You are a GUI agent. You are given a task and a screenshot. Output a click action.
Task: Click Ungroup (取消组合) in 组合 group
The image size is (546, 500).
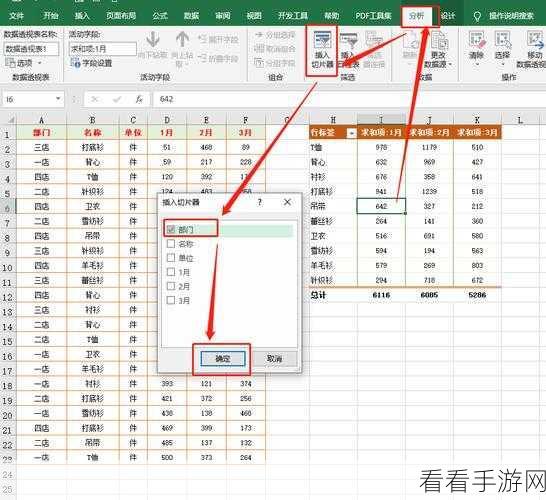pyautogui.click(x=275, y=49)
